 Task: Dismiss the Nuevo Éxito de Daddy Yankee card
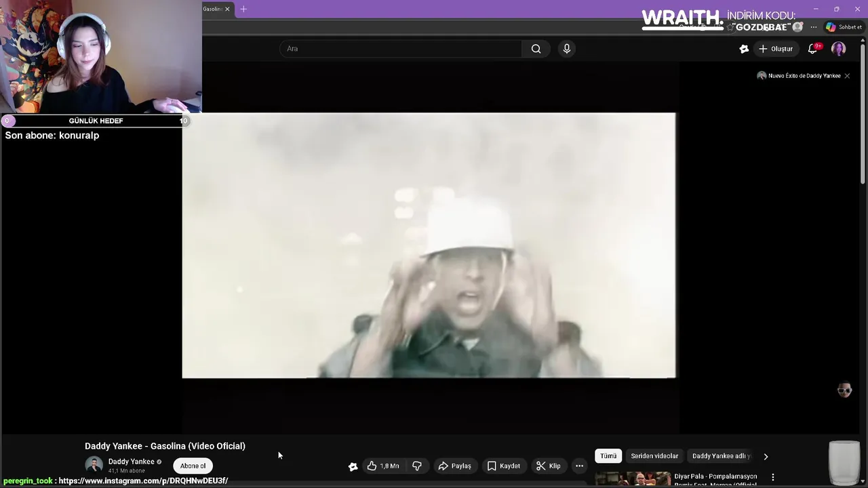pyautogui.click(x=847, y=76)
